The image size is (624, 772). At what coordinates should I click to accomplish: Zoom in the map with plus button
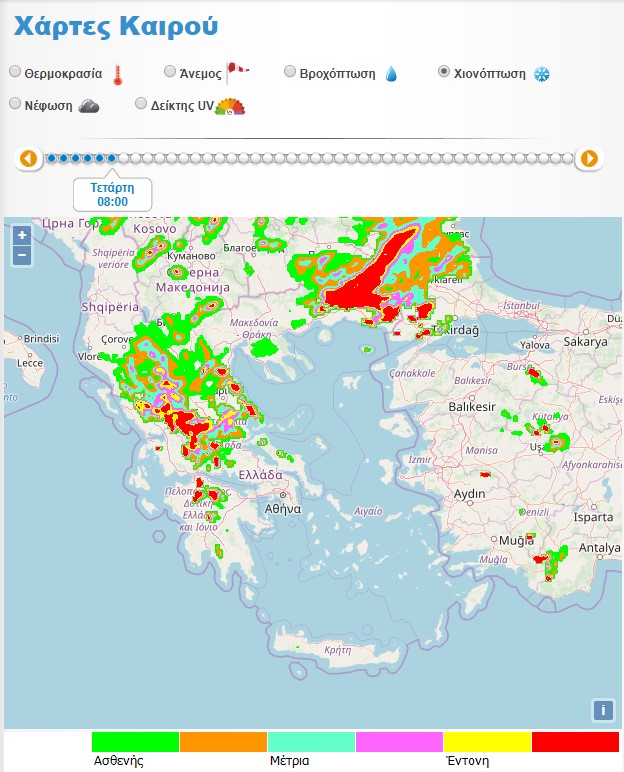click(22, 235)
